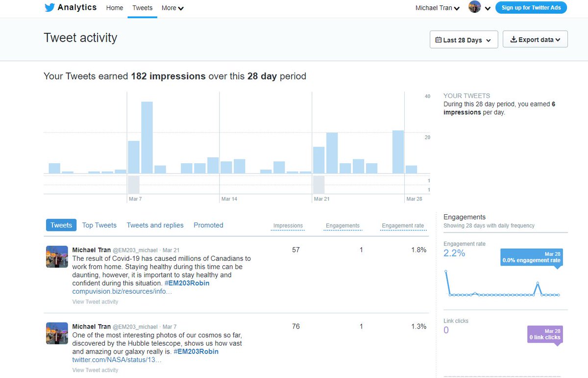Viewport: 588px width, 378px height.
Task: Sort by Engagements column header
Action: [x=343, y=226]
